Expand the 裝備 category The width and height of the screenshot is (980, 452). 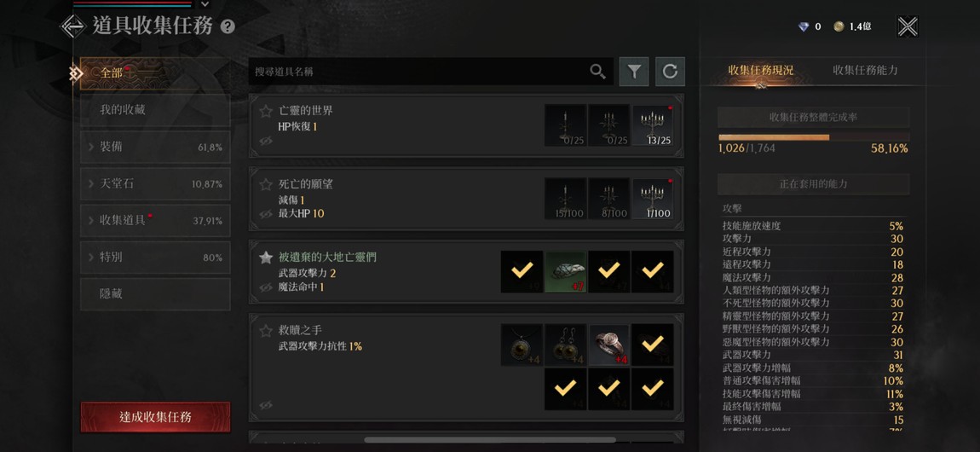(155, 148)
